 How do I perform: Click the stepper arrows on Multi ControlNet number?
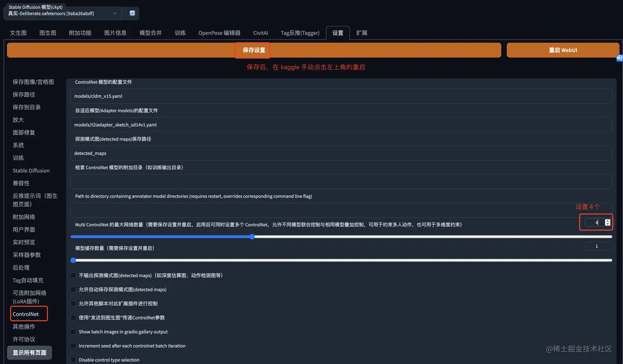pyautogui.click(x=607, y=222)
